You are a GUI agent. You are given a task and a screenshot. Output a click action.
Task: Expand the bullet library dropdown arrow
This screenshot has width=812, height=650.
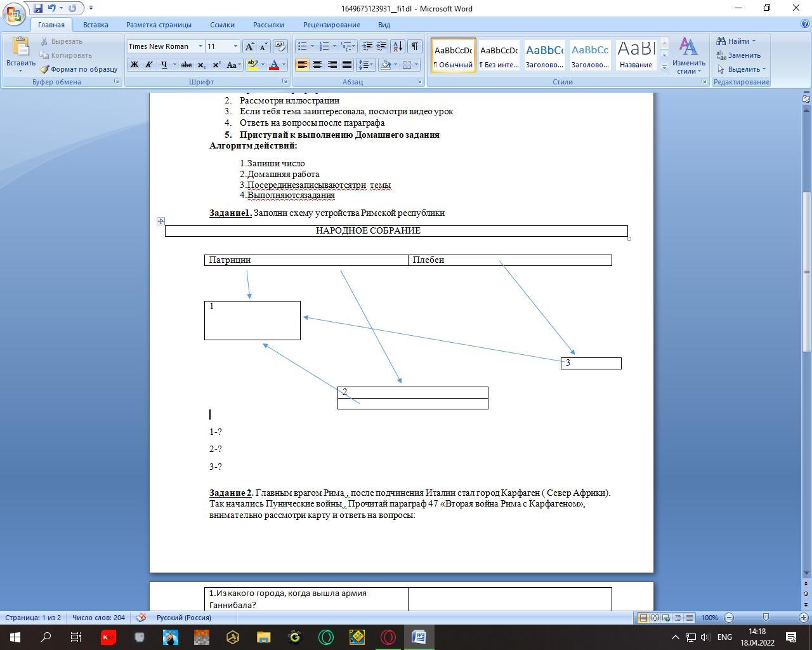click(x=312, y=46)
